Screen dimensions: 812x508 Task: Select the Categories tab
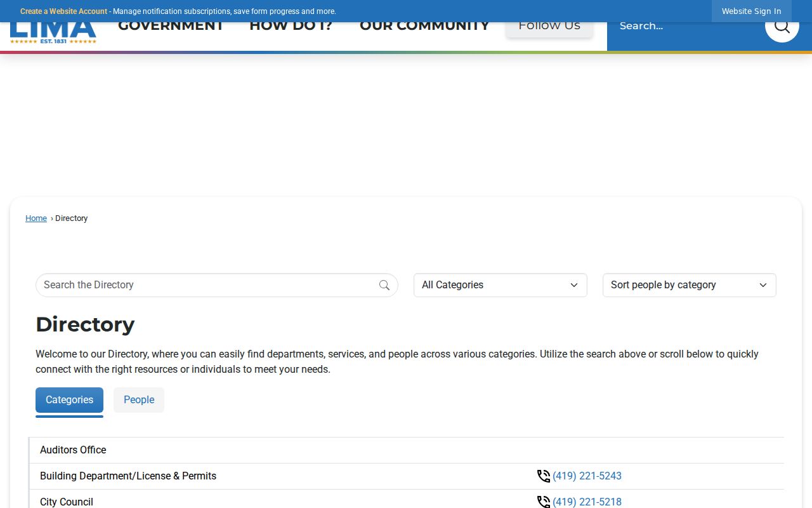click(x=69, y=400)
